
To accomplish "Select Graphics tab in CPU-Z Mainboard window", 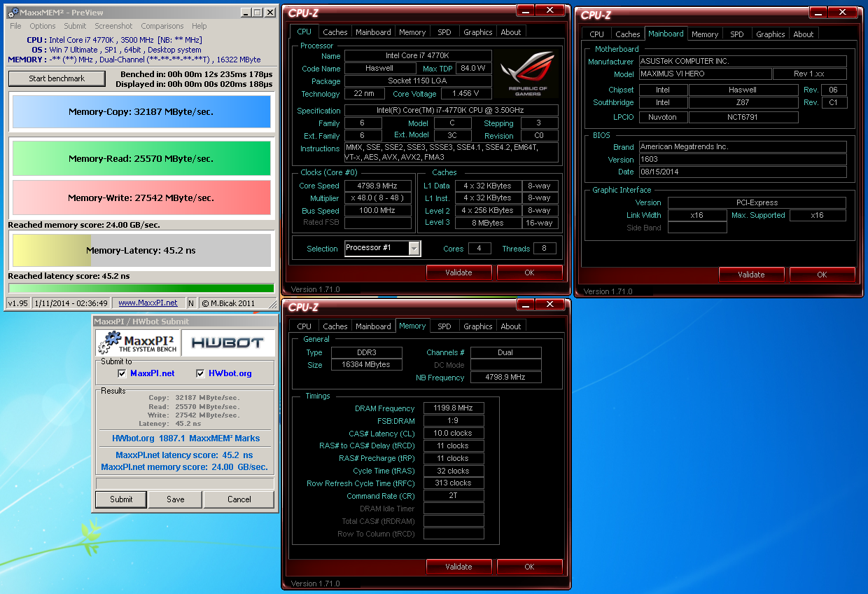I will tap(771, 34).
